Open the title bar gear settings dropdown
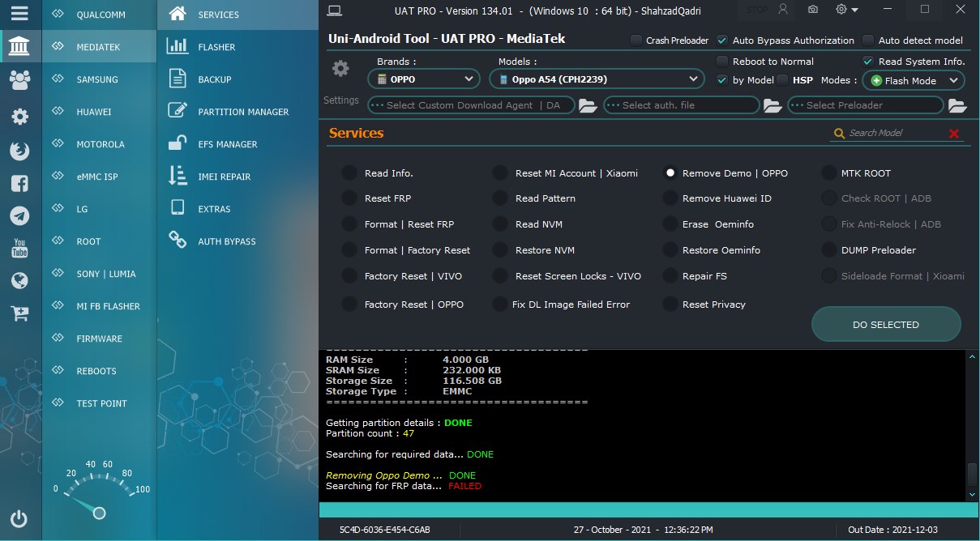The height and width of the screenshot is (541, 980). (x=847, y=10)
